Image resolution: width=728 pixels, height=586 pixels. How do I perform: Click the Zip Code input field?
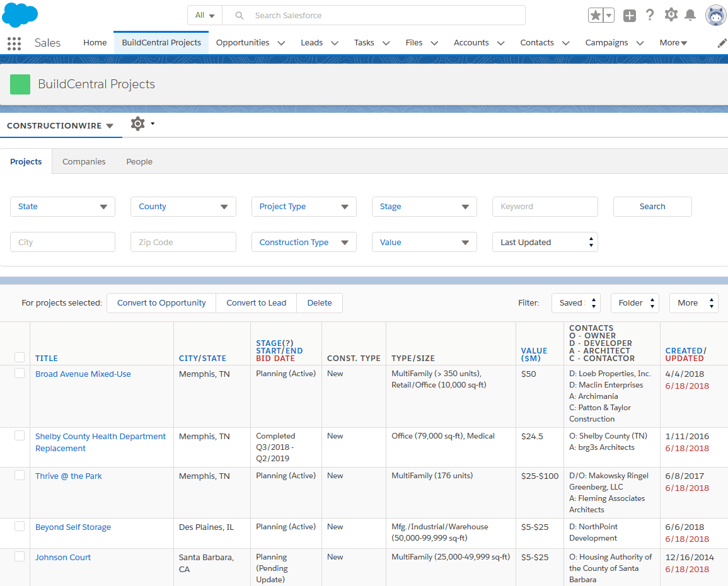[183, 242]
